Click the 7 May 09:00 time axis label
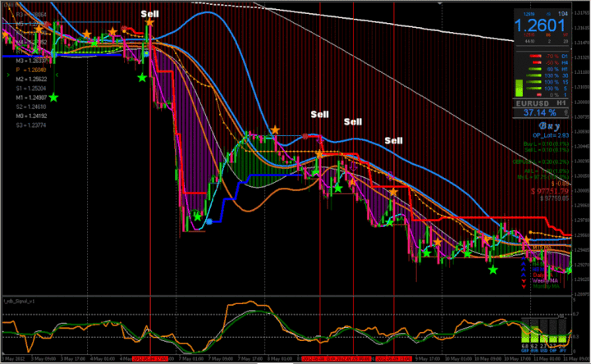The width and height of the screenshot is (591, 364). [x=222, y=359]
